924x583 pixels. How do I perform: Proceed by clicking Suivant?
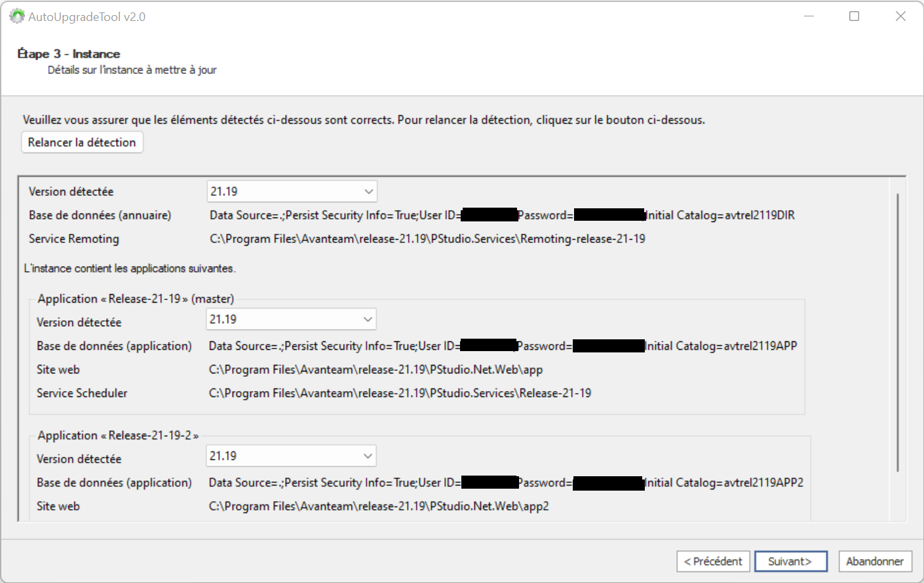(790, 561)
